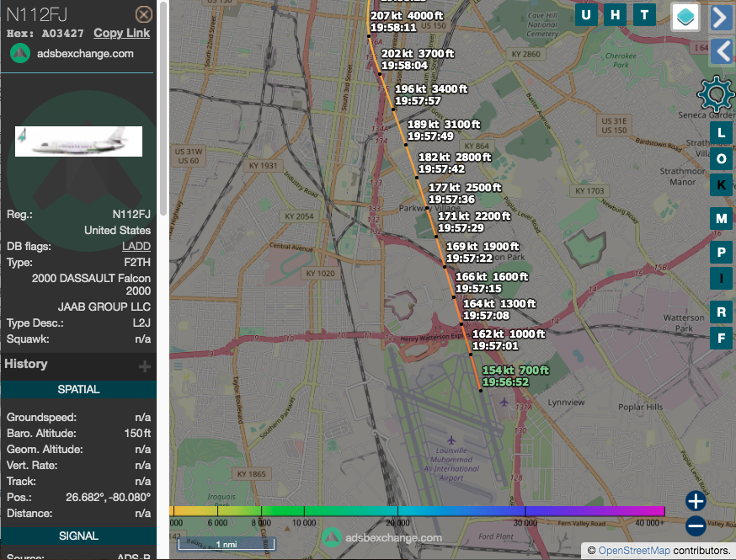The width and height of the screenshot is (736, 560).
Task: Click the R map button
Action: click(x=721, y=312)
